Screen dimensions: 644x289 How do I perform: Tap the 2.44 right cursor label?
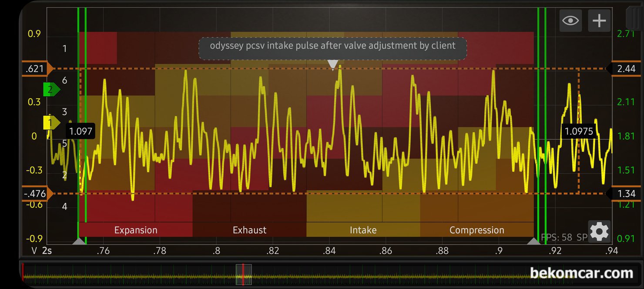[625, 69]
